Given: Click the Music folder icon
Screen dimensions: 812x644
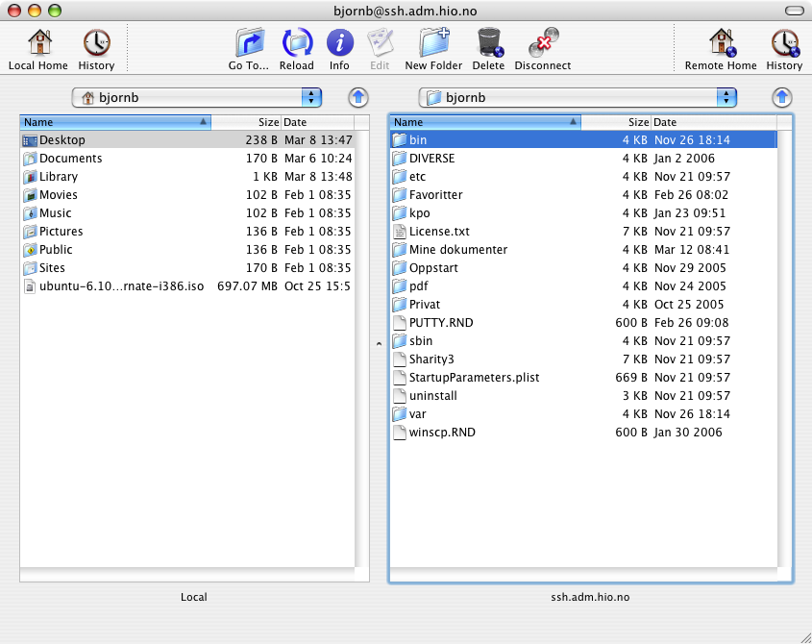Looking at the screenshot, I should tap(30, 213).
